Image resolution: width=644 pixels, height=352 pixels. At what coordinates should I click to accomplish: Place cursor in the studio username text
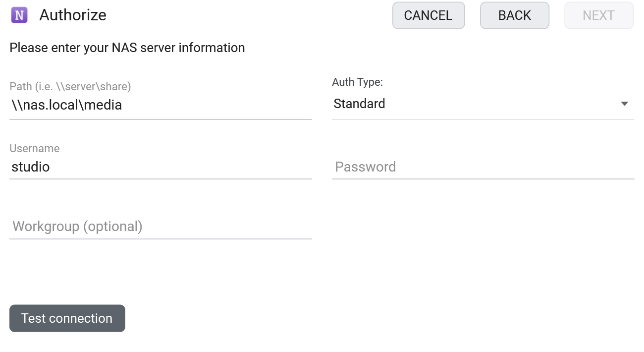coord(31,167)
